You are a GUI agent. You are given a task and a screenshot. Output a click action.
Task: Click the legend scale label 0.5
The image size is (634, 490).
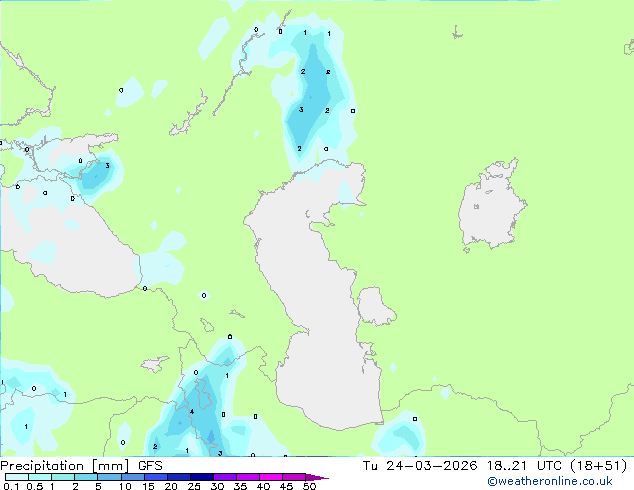pos(35,486)
